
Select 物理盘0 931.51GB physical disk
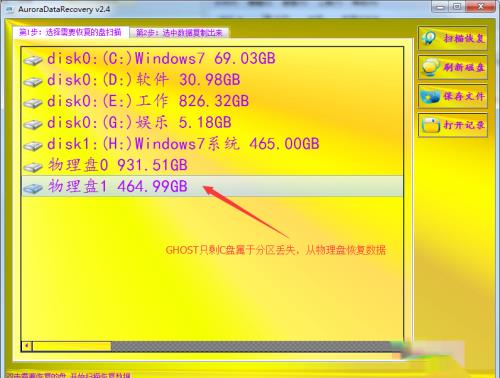pyautogui.click(x=212, y=165)
